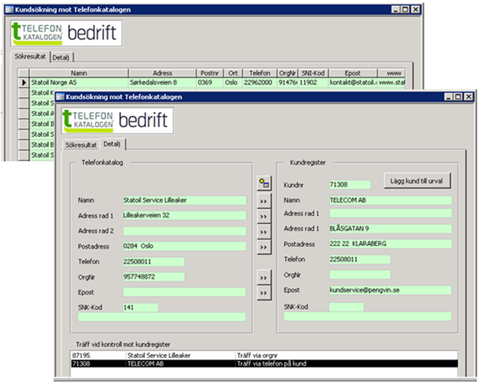Screen dimensions: 481x385
Task: Open Sökresultat tab in back window
Action: tap(30, 56)
